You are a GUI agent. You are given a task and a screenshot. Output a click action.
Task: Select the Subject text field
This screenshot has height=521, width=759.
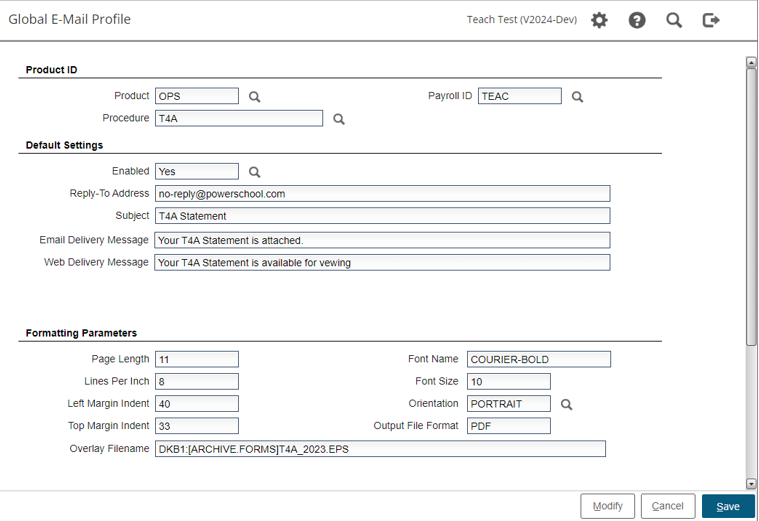coord(382,216)
